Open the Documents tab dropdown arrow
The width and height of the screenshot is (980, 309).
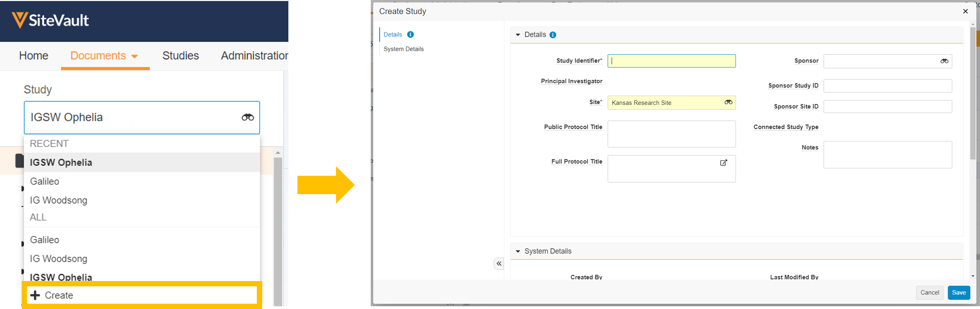coord(134,56)
